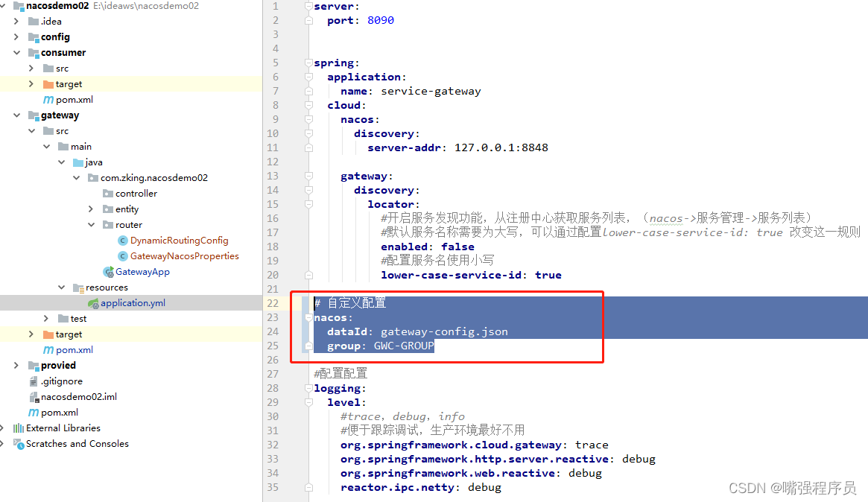This screenshot has width=868, height=502.
Task: Click the test folder icon
Action: point(63,319)
